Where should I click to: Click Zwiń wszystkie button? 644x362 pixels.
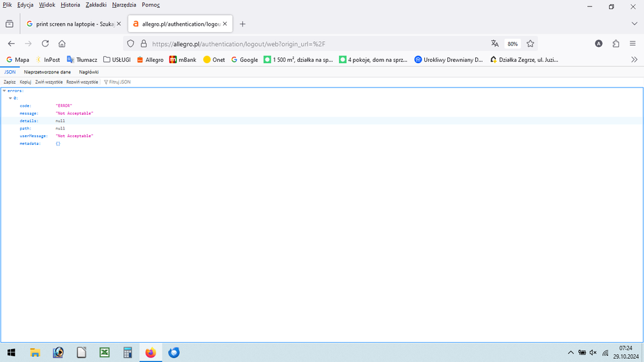coord(49,82)
